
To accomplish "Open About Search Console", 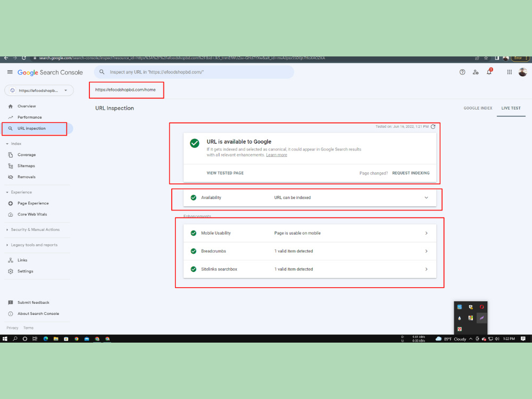I will [x=37, y=314].
